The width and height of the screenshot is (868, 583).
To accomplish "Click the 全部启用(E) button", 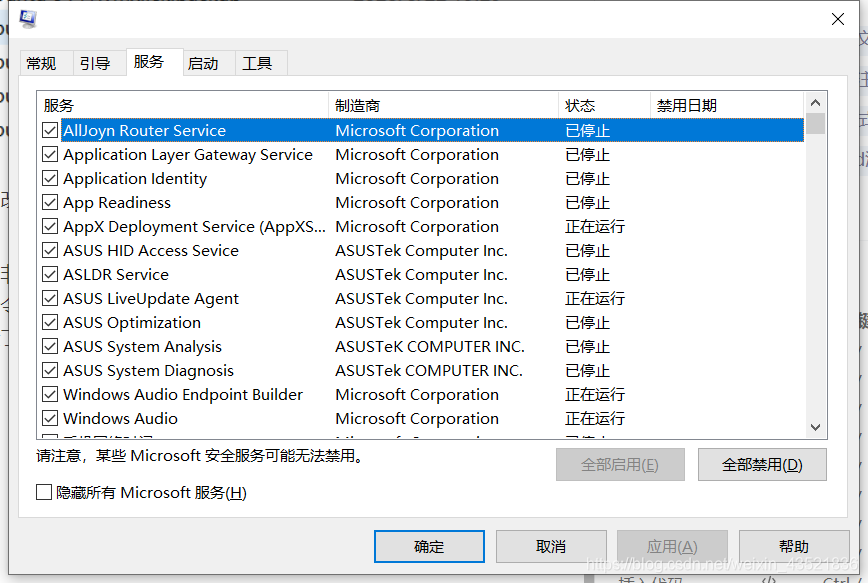I will [x=620, y=465].
